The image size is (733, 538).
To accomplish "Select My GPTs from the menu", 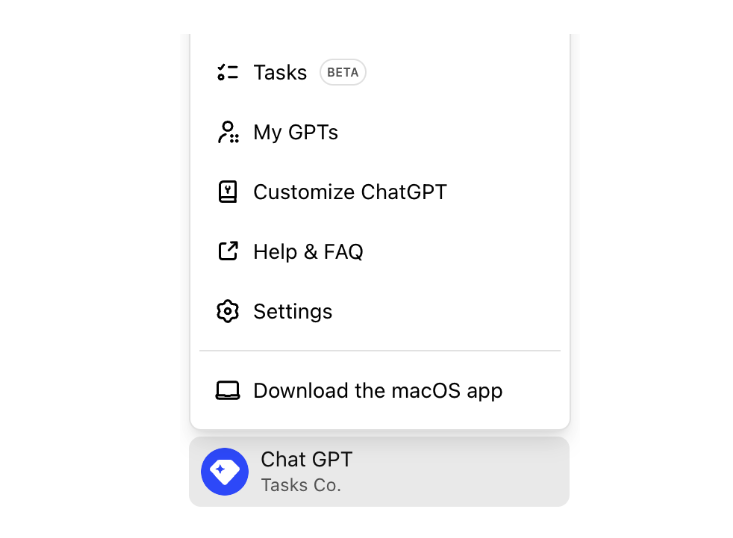I will tap(296, 132).
